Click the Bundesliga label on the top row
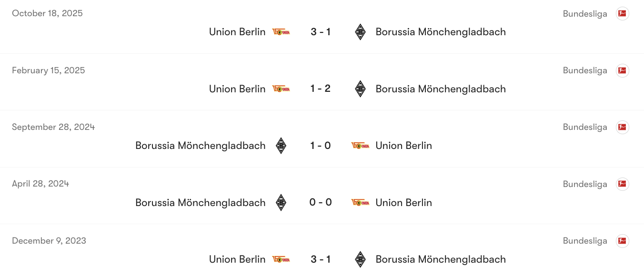This screenshot has width=644, height=276. (x=584, y=13)
